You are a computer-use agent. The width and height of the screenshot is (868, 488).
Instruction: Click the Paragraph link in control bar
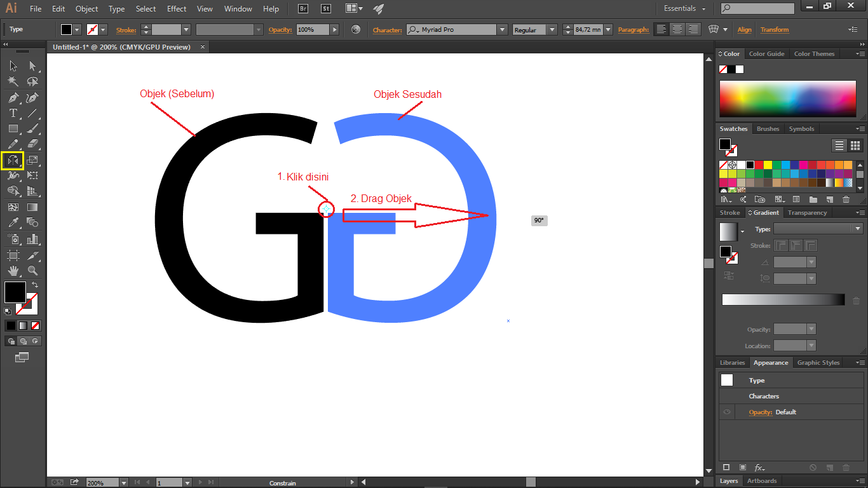point(633,30)
